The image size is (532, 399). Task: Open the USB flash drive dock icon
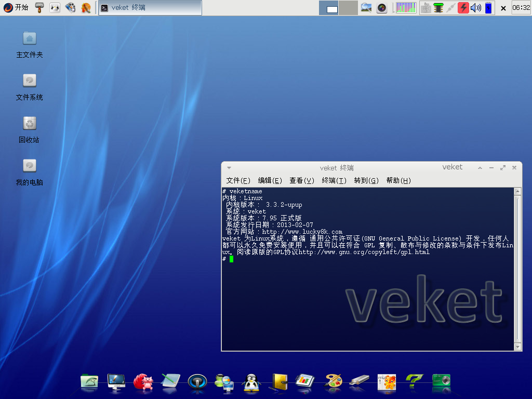pyautogui.click(x=360, y=381)
